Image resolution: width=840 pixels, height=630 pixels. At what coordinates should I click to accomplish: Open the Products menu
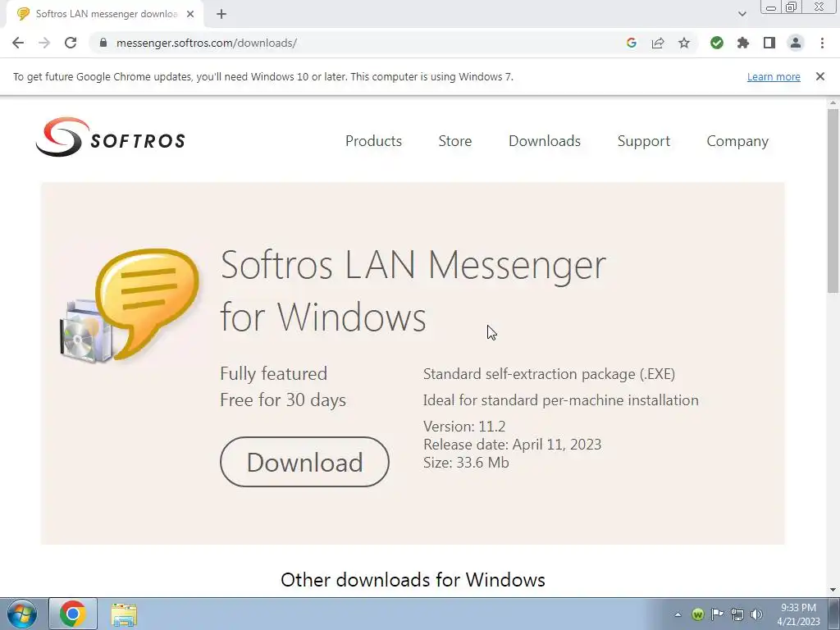(373, 141)
